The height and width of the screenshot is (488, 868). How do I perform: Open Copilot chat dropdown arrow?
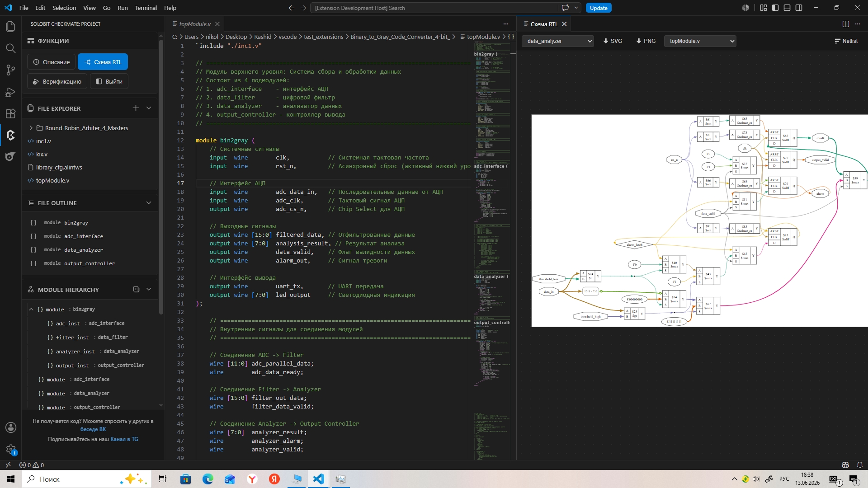[576, 8]
